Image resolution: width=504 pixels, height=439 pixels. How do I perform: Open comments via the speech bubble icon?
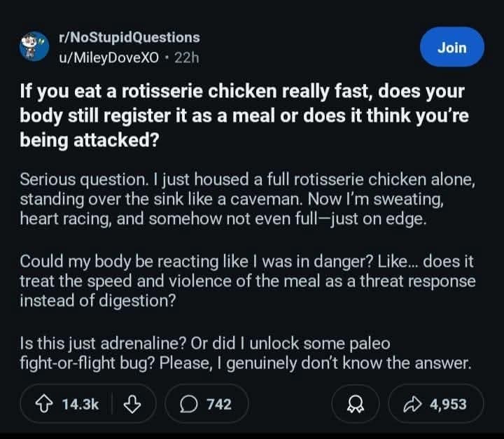(189, 403)
